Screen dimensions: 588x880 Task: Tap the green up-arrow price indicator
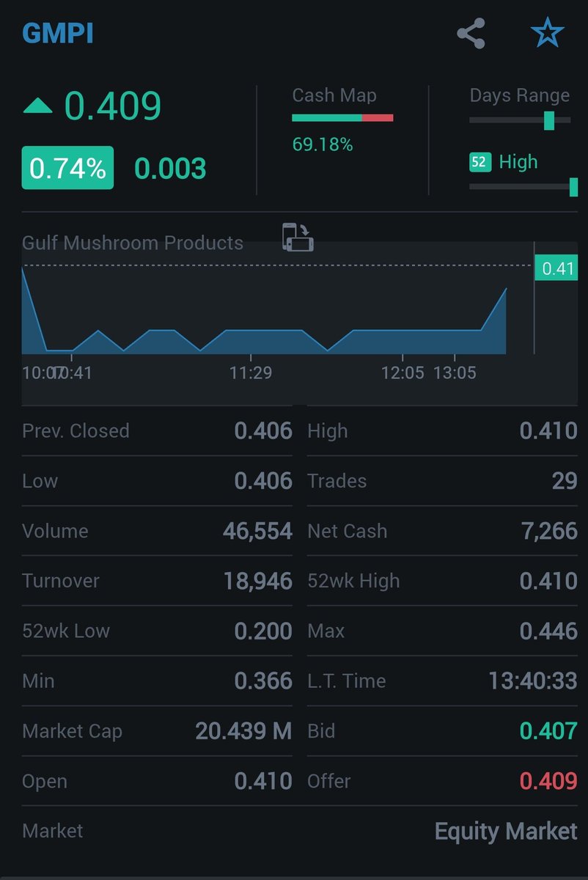coord(38,107)
